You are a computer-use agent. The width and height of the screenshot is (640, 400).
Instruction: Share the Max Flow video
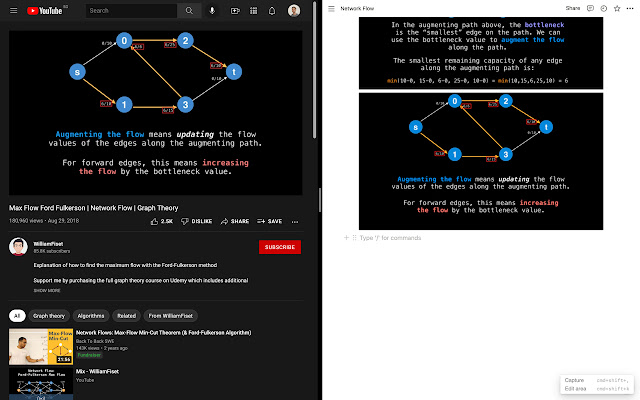click(235, 221)
